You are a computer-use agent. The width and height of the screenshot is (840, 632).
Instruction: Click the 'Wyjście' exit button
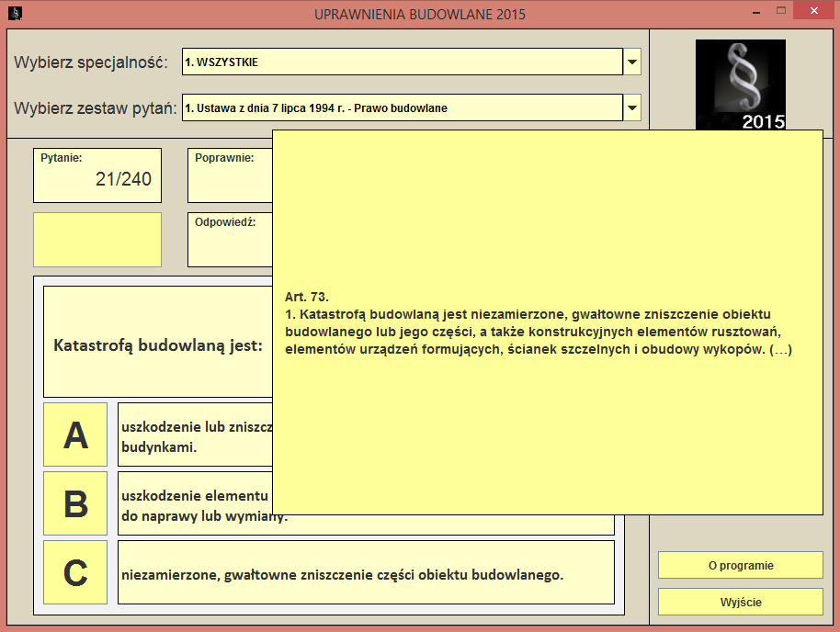[741, 602]
